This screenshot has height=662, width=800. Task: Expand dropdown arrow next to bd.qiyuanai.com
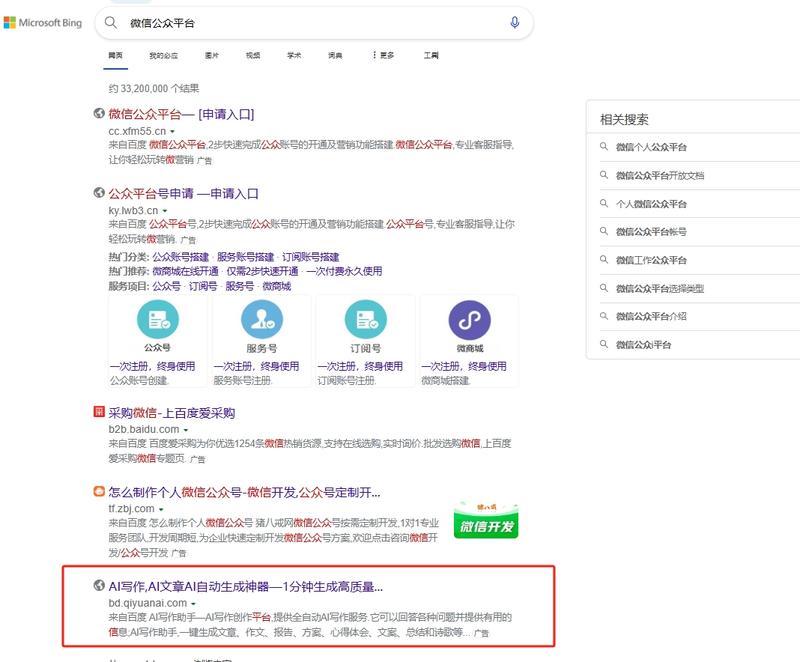click(193, 604)
